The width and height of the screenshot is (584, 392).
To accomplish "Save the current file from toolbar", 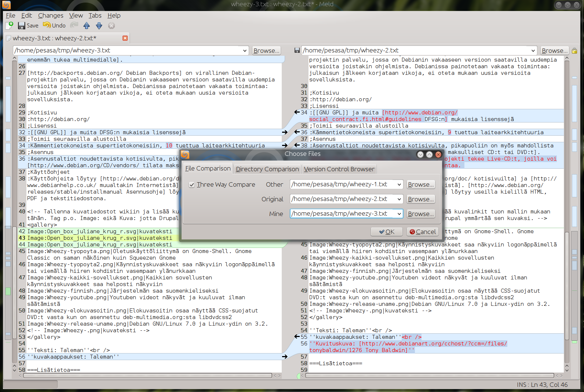I will coord(28,25).
